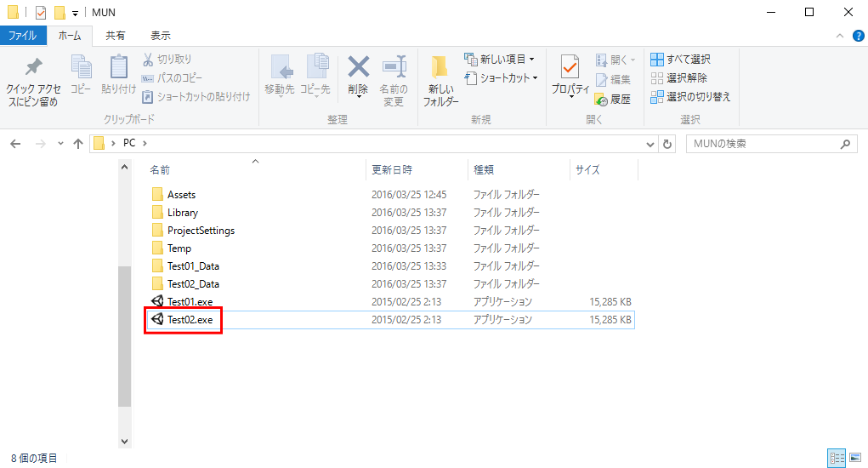
Task: Switch to Home (ホーム) tab
Action: 70,36
